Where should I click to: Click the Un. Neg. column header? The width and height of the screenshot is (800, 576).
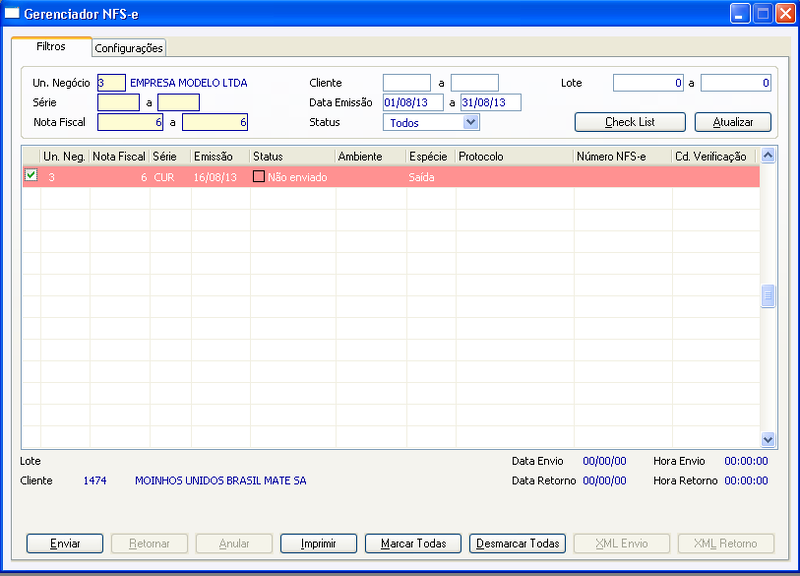click(65, 156)
